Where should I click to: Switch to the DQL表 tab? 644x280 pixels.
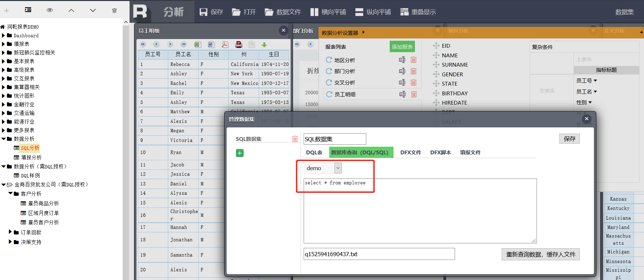coord(314,152)
